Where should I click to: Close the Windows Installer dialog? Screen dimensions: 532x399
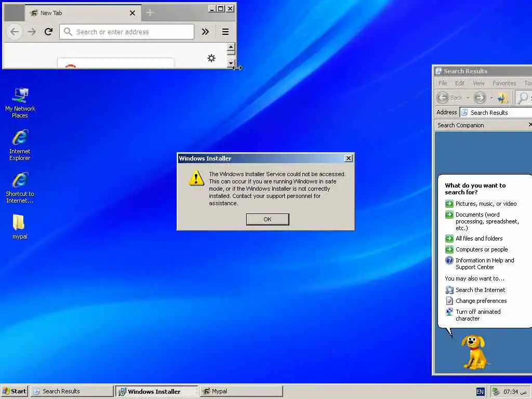tap(348, 158)
